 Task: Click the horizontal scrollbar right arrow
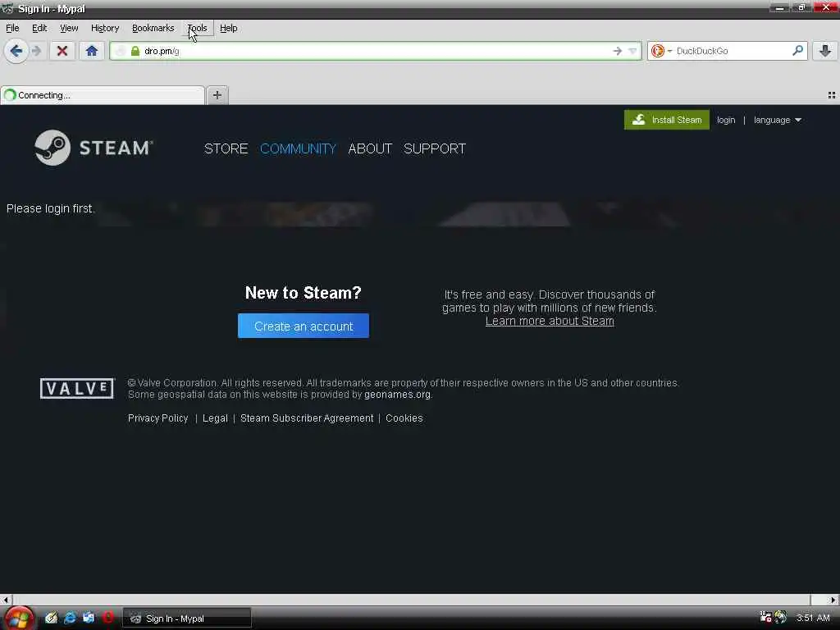(833, 600)
